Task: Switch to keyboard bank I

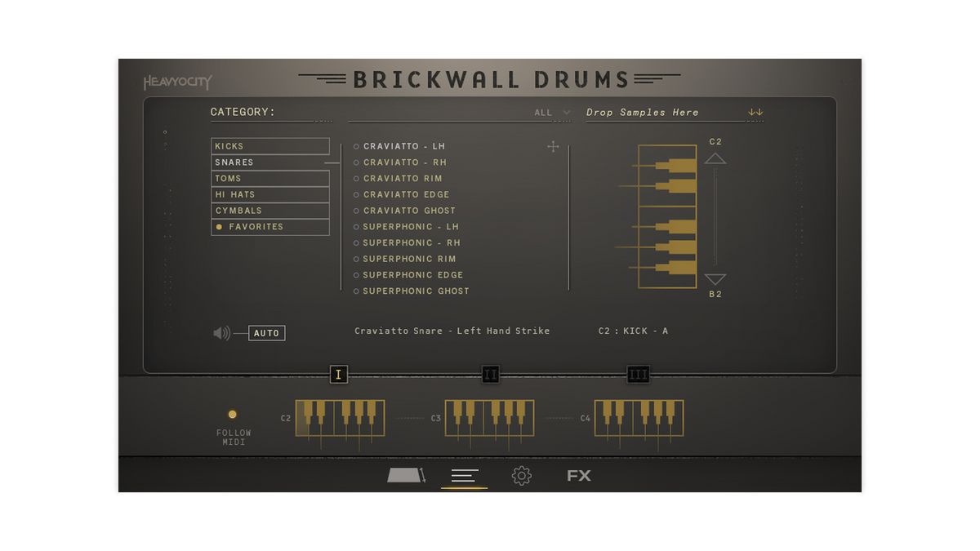Action: tap(339, 375)
